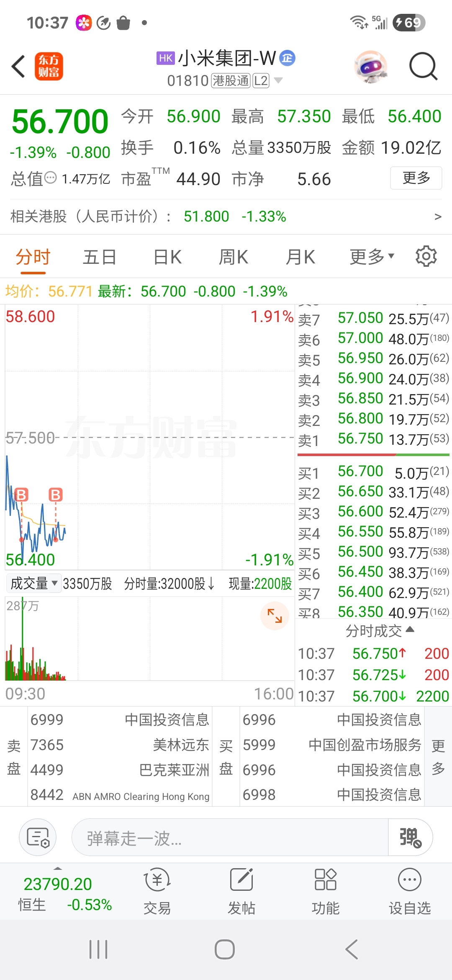Screen dimensions: 452x980
Task: Tap broker 美林远东 7365 in sell queue
Action: pyautogui.click(x=120, y=745)
